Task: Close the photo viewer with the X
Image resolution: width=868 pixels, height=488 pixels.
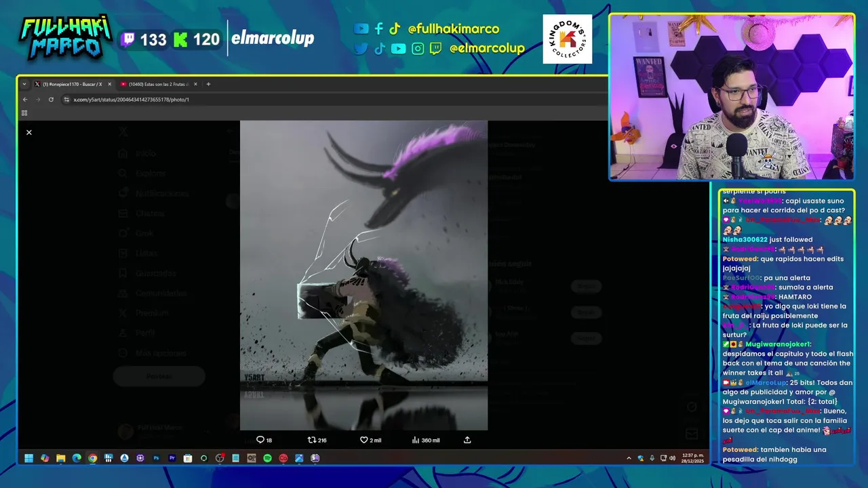Action: (29, 132)
